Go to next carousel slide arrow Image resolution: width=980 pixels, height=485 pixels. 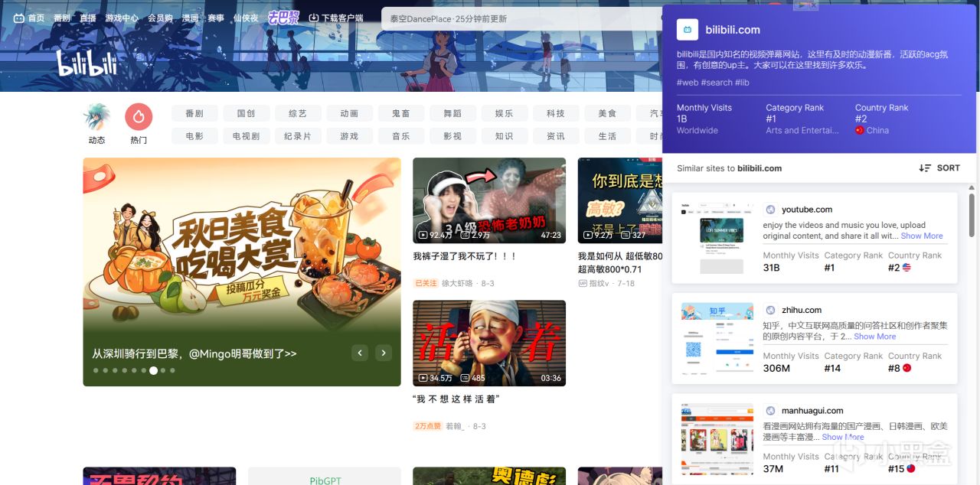(384, 353)
